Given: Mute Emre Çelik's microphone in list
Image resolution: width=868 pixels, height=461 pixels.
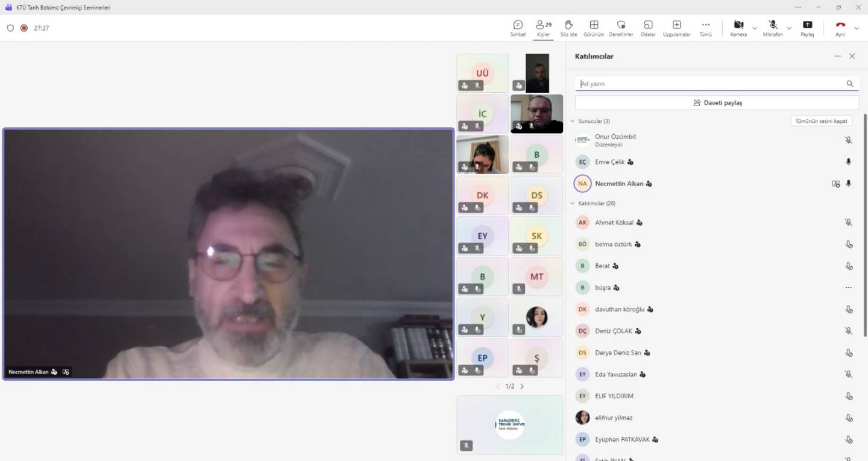Looking at the screenshot, I should point(848,162).
